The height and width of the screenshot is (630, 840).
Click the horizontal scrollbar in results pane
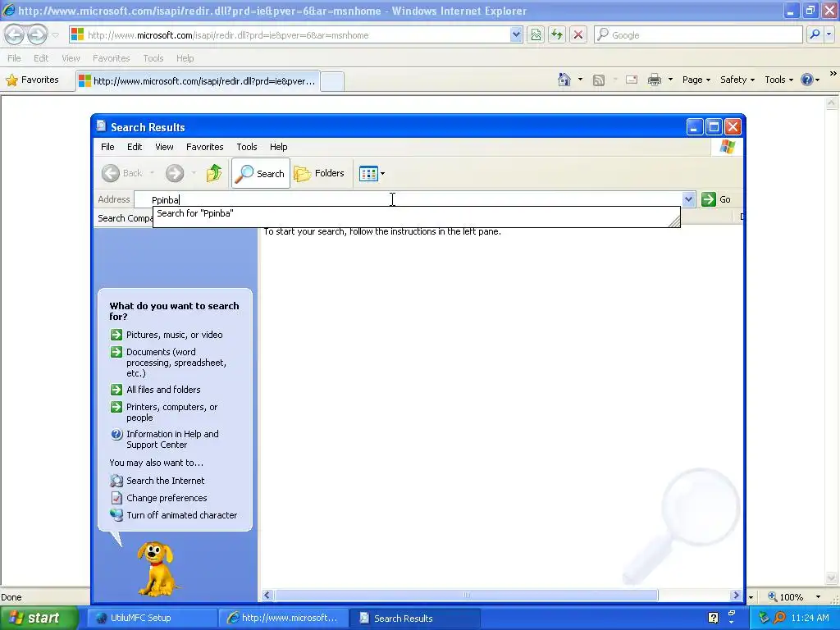click(x=466, y=596)
